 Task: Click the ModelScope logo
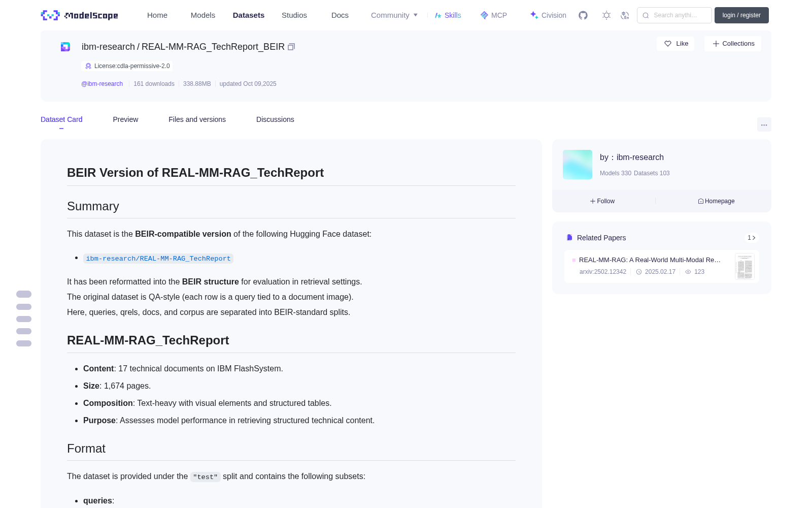pyautogui.click(x=80, y=15)
